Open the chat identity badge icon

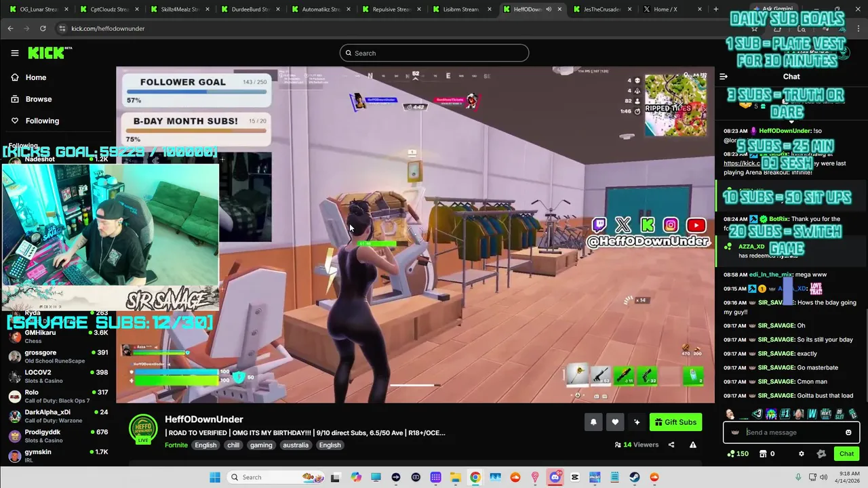736,432
